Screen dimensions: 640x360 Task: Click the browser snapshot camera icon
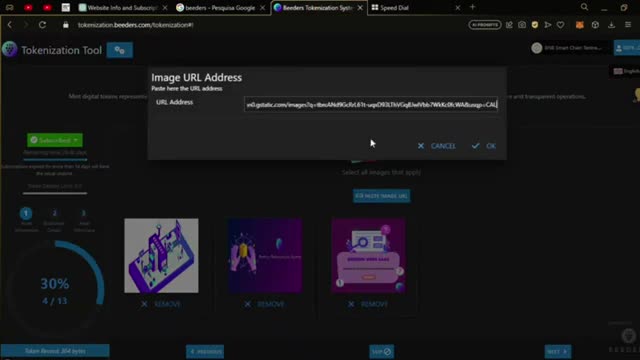(522, 25)
